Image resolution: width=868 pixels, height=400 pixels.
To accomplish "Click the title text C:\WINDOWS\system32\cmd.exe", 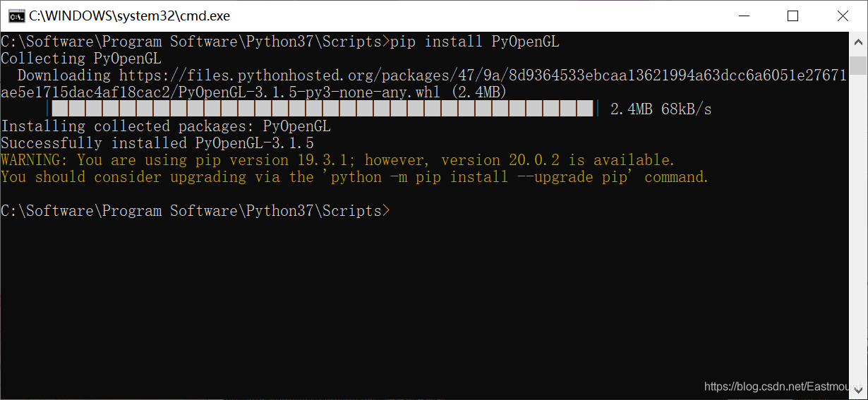I will click(129, 16).
